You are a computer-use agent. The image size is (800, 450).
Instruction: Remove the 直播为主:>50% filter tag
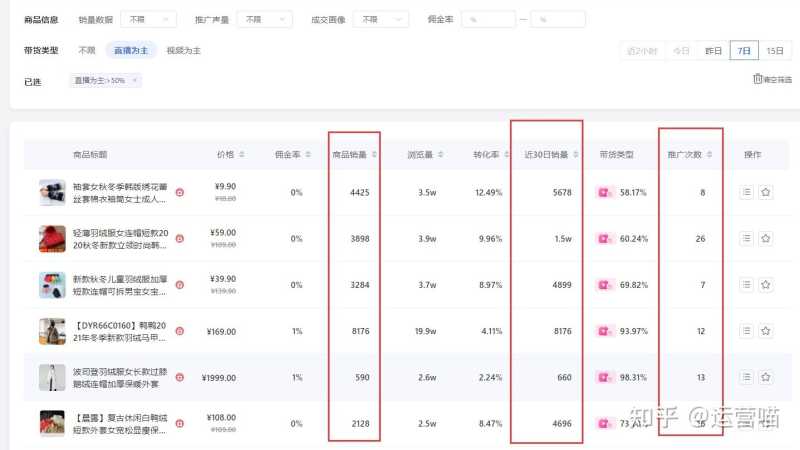[135, 80]
